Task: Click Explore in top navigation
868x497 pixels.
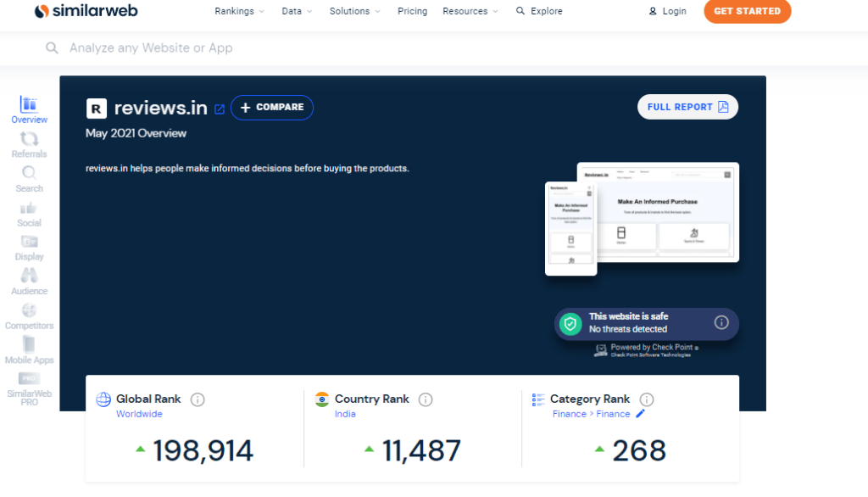Action: tap(539, 11)
